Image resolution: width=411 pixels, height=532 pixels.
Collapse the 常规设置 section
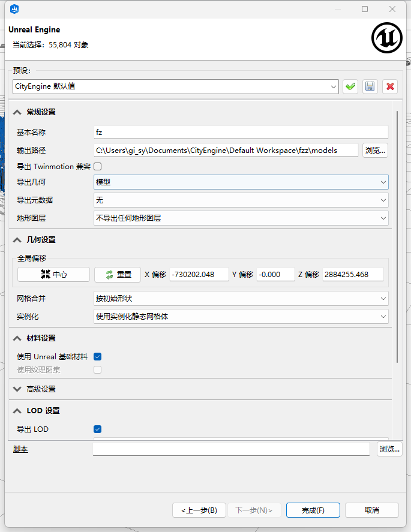17,112
